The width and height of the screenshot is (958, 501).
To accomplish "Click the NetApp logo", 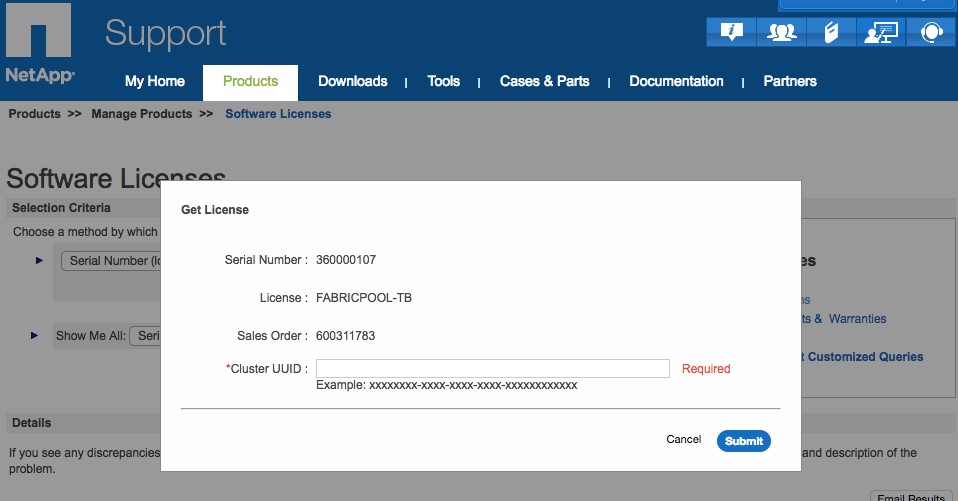I will coord(39,45).
